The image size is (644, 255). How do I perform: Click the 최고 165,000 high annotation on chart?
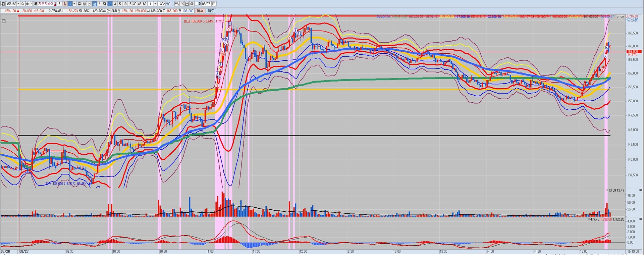point(204,21)
